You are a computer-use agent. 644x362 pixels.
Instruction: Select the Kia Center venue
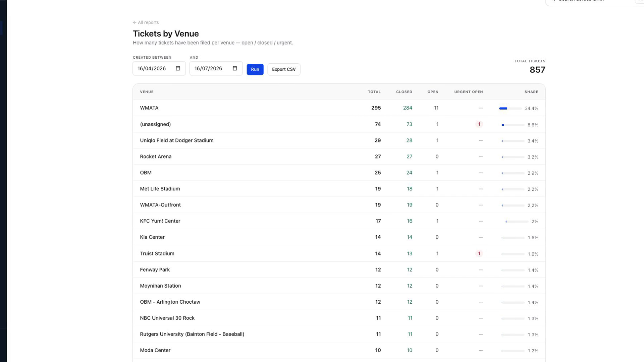point(152,237)
